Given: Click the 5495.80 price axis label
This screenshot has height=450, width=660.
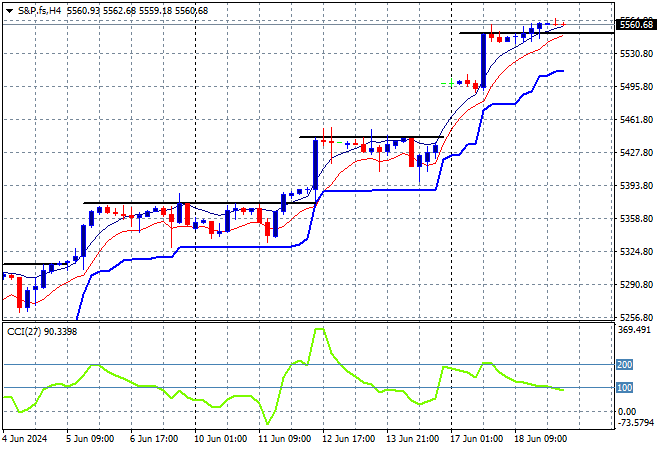Looking at the screenshot, I should click(x=636, y=87).
